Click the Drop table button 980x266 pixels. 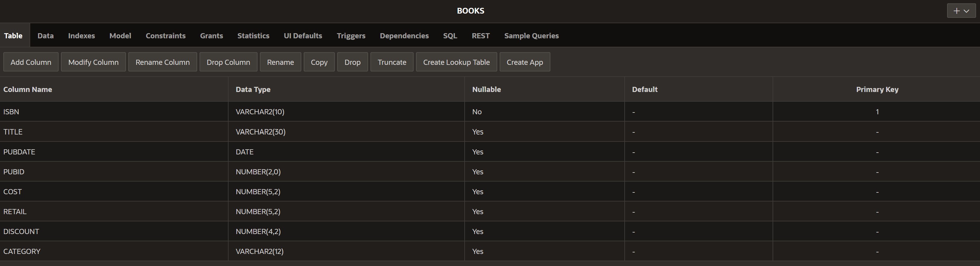pyautogui.click(x=352, y=62)
